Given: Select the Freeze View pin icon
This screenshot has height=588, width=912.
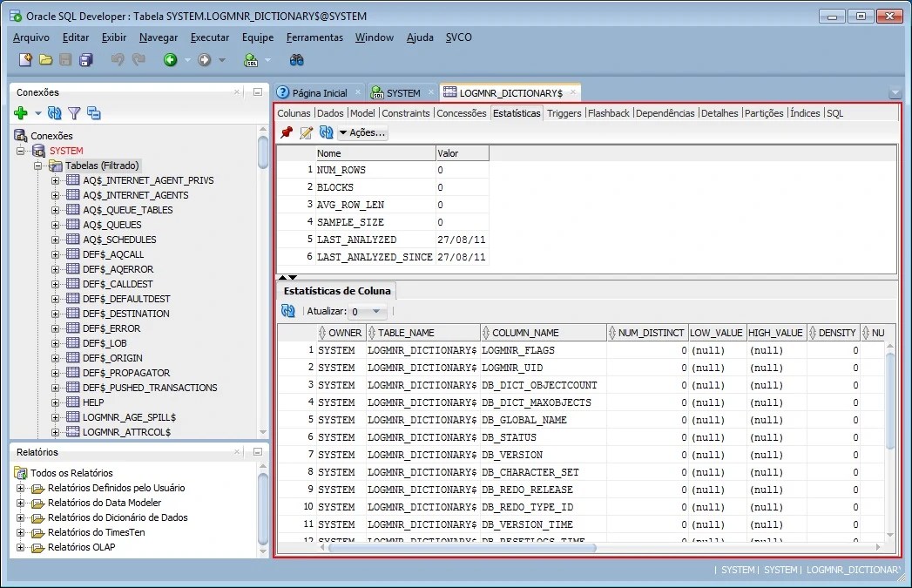Looking at the screenshot, I should 285,132.
